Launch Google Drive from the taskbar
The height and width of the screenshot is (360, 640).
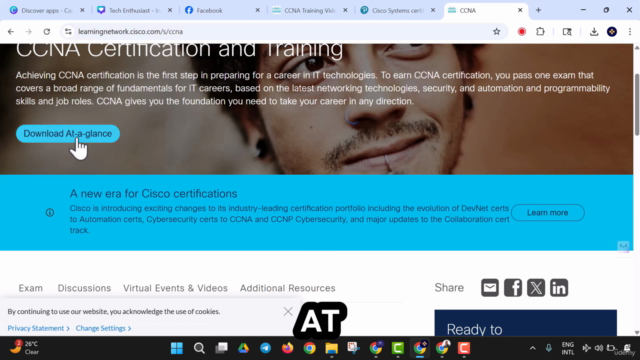tap(243, 348)
